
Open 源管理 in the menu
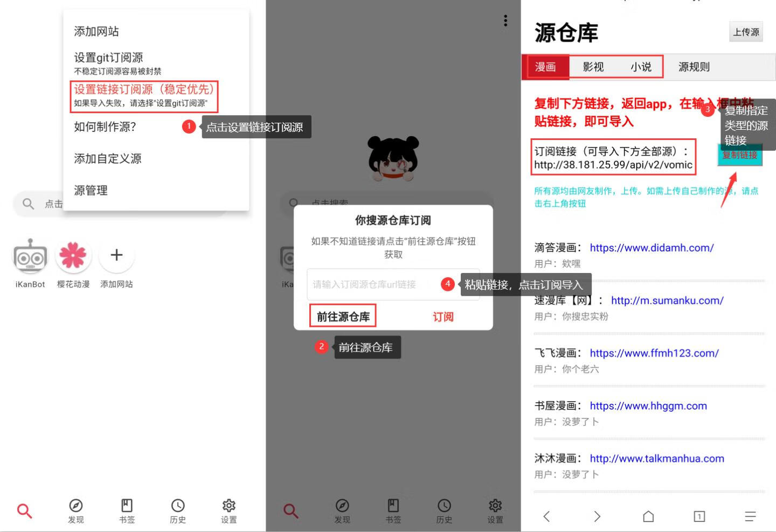(91, 190)
